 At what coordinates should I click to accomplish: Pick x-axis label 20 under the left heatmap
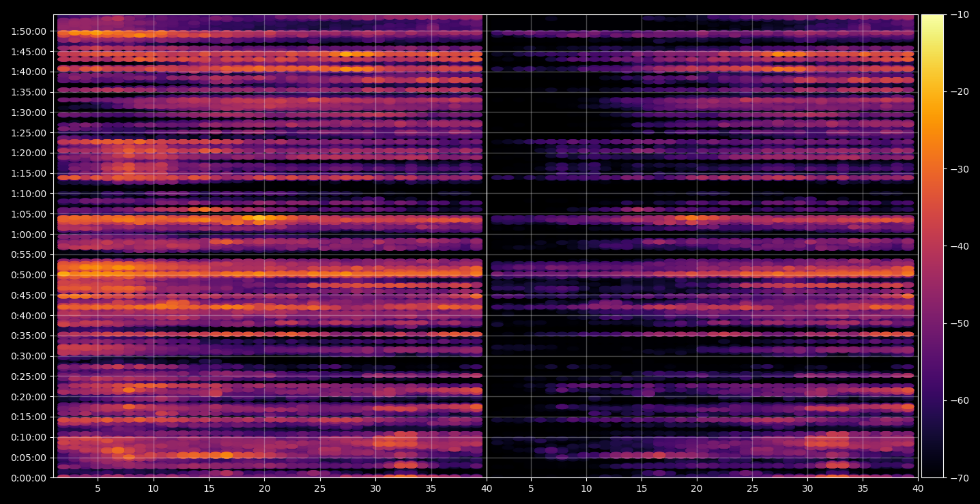tap(264, 488)
